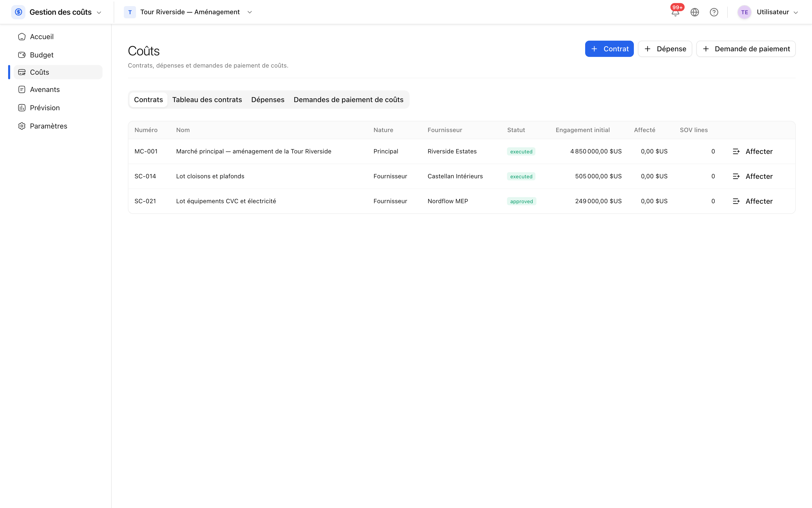
Task: Open the notifications bell icon
Action: tap(675, 12)
